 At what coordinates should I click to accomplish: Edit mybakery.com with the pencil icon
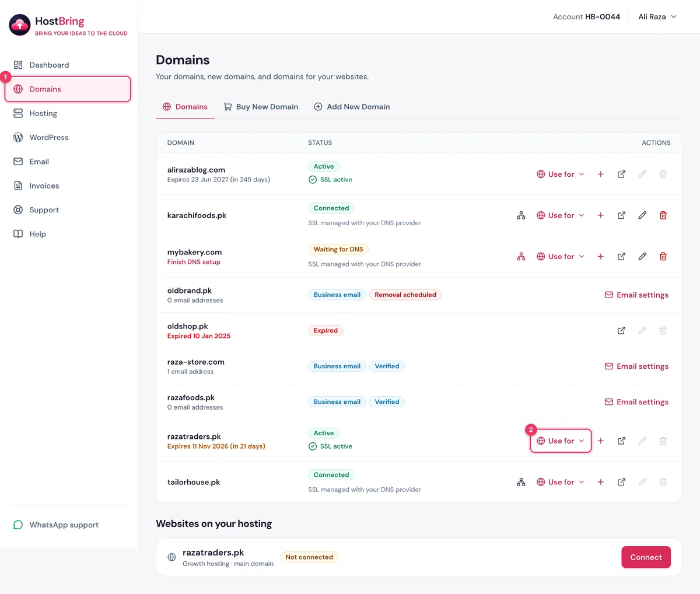tap(642, 257)
